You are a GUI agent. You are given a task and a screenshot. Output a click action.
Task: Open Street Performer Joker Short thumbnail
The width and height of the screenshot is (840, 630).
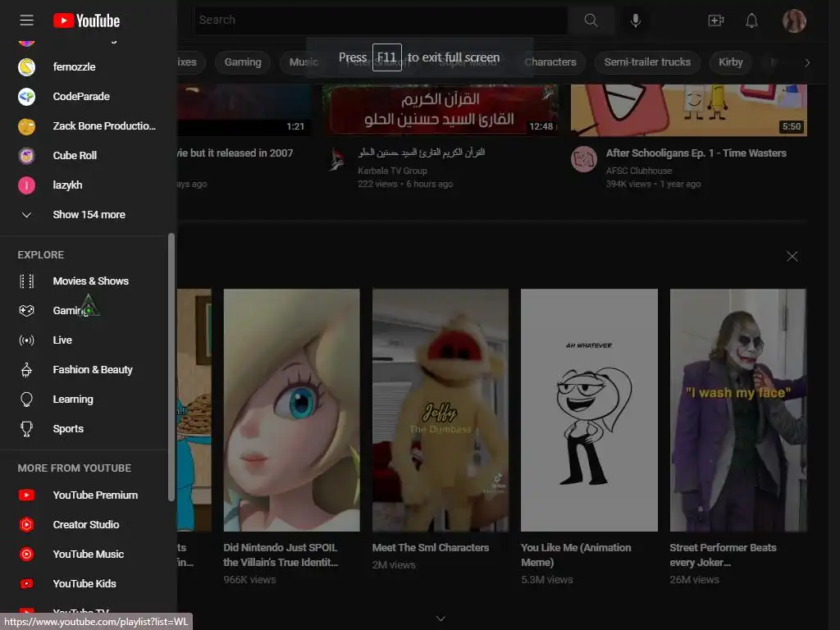738,410
